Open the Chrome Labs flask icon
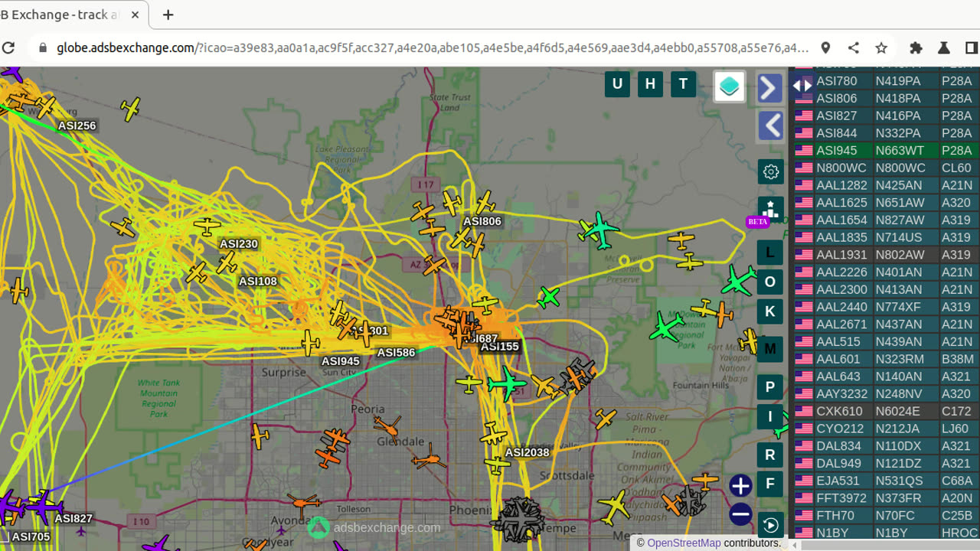Image resolution: width=980 pixels, height=551 pixels. 944,47
